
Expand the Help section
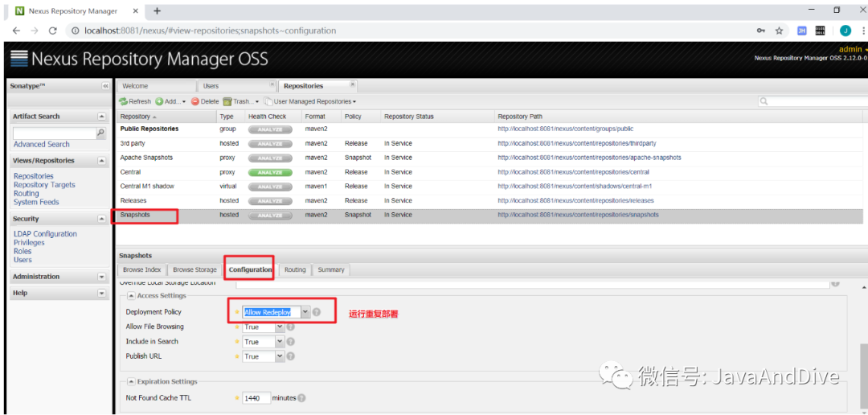pos(101,293)
